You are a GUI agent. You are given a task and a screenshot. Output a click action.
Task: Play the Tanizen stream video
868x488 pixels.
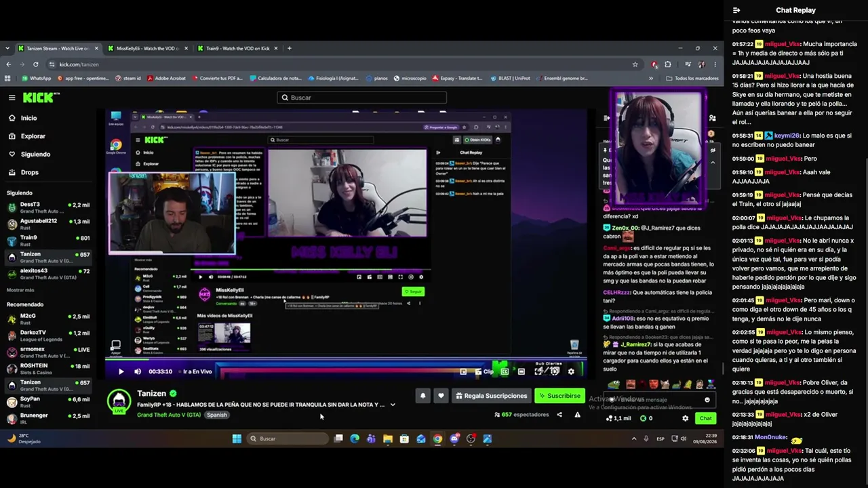point(121,371)
